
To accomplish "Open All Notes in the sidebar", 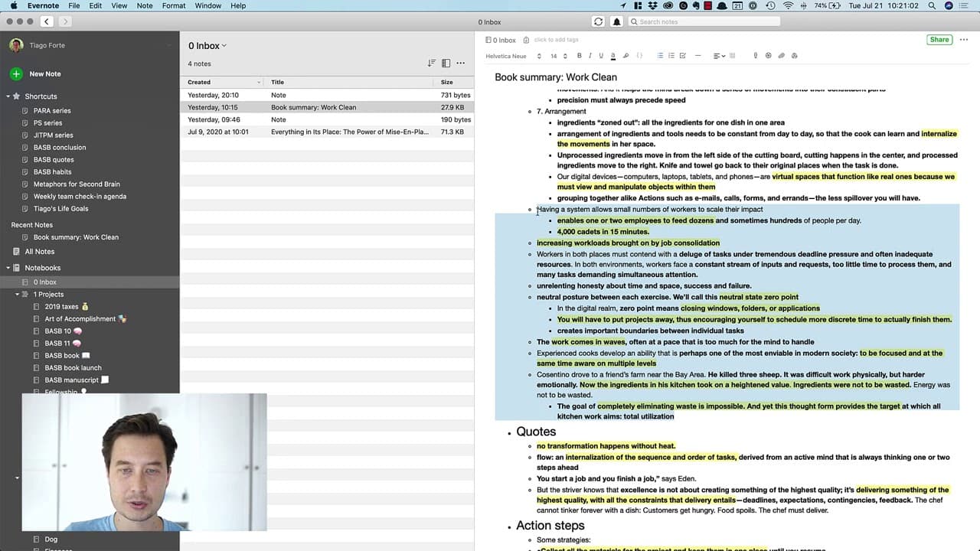I will [40, 252].
